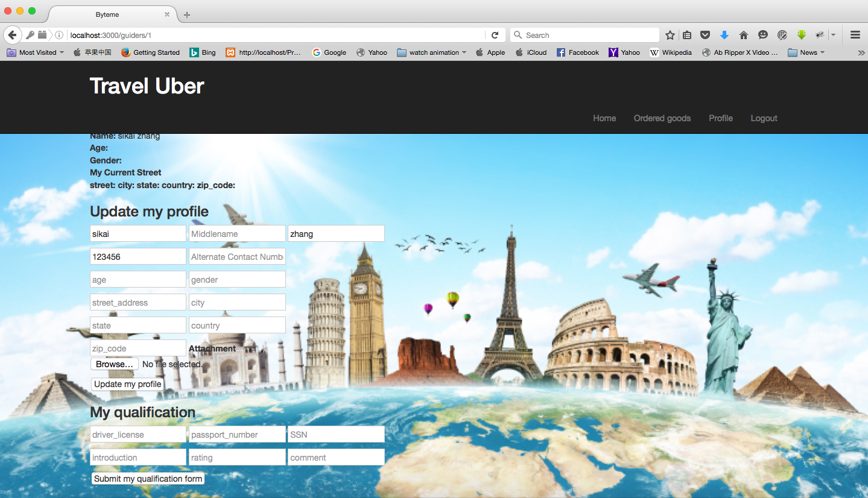Expand the watch animation bookmarks folder

pos(432,52)
